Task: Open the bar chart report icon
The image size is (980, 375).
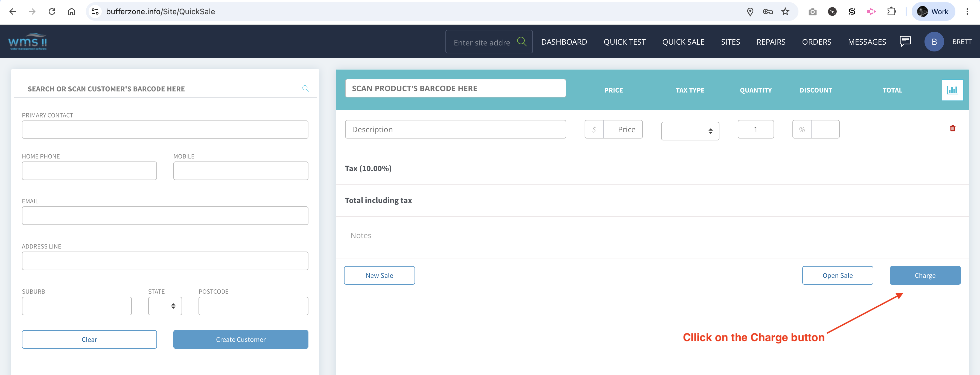Action: tap(952, 90)
